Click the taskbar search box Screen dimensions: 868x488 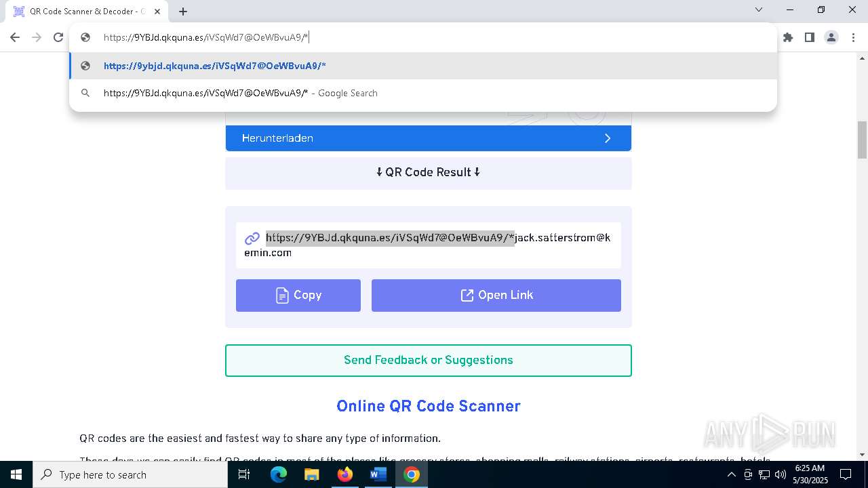(x=130, y=474)
